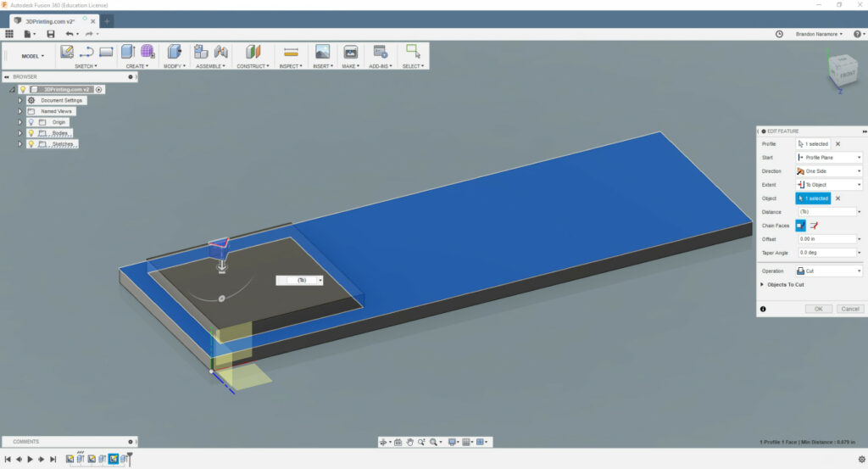Toggle Sketches folder visibility bulb
Screen dimensions: 868x469
pos(31,144)
